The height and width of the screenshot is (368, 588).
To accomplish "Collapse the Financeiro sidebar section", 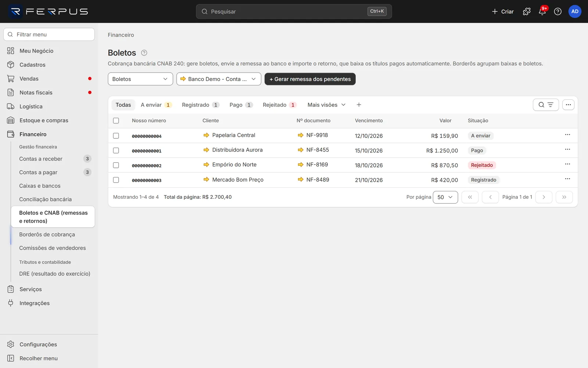I will point(49,134).
